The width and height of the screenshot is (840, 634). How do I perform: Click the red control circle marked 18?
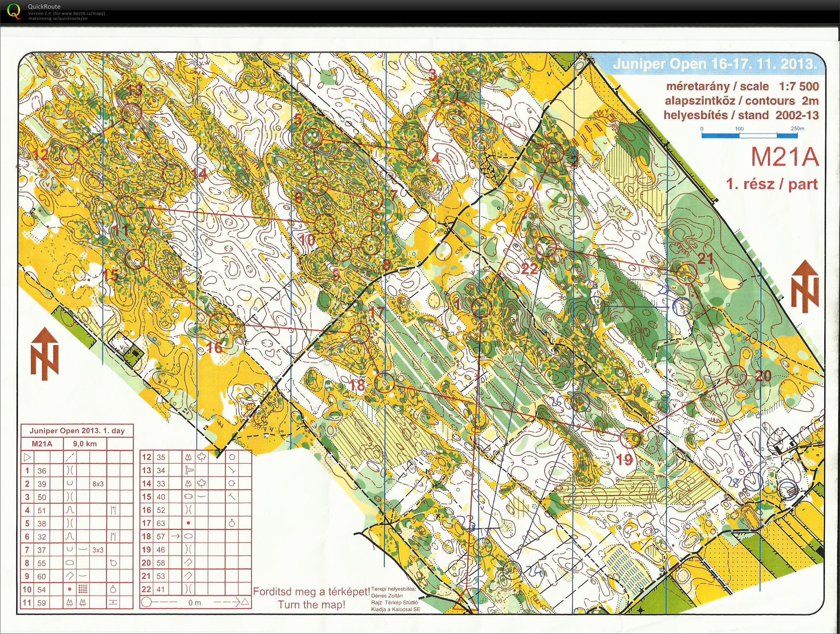click(x=385, y=383)
